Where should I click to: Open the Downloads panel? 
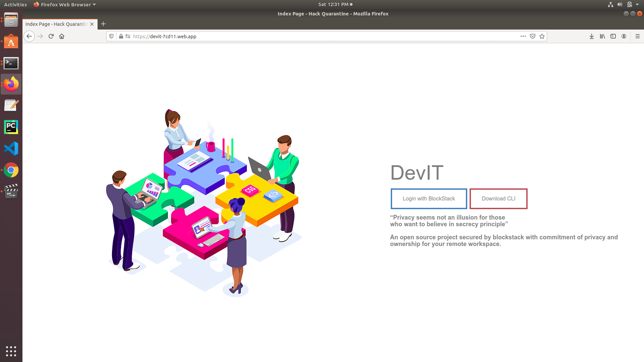tap(592, 36)
